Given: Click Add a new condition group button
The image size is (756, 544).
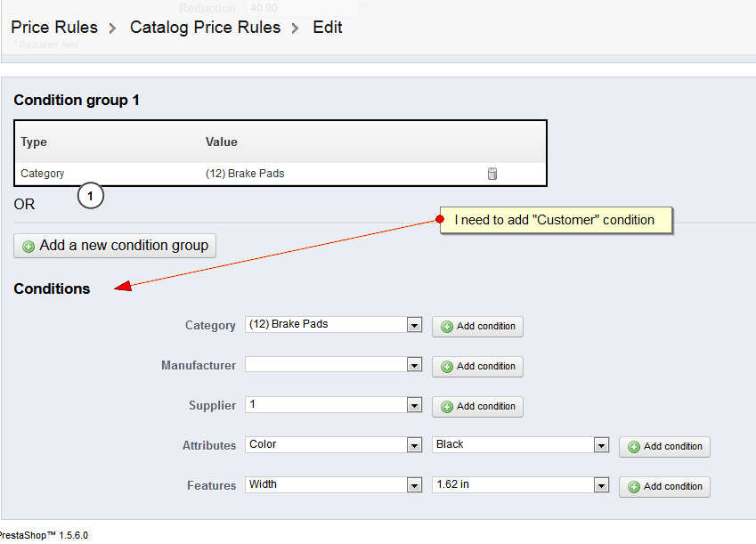Looking at the screenshot, I should point(115,246).
